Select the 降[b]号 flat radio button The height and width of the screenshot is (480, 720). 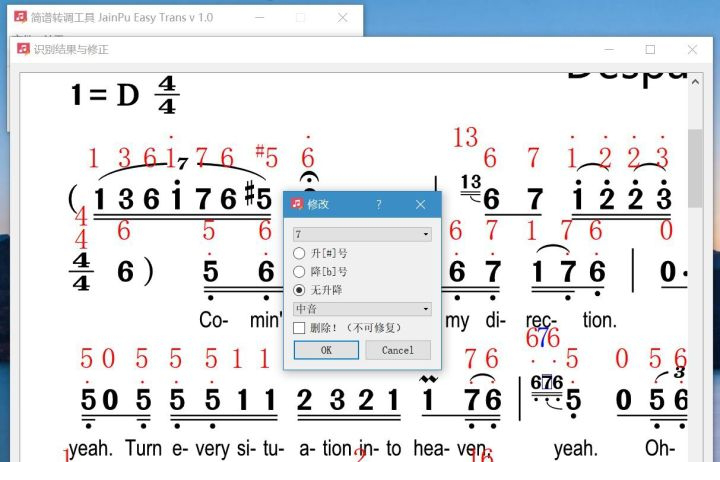click(x=299, y=271)
